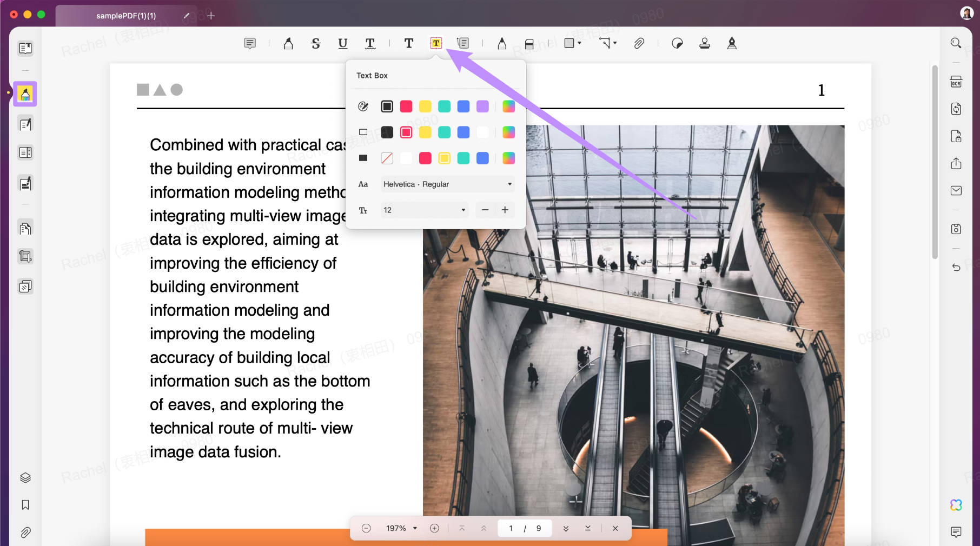Zoom out with the minus circle
This screenshot has width=980, height=546.
(366, 528)
